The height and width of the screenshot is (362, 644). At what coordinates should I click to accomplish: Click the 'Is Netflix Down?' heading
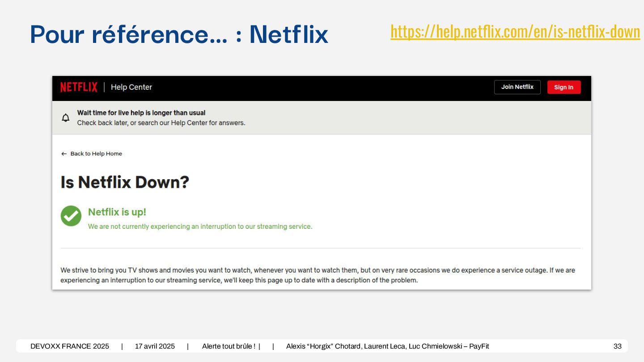125,182
